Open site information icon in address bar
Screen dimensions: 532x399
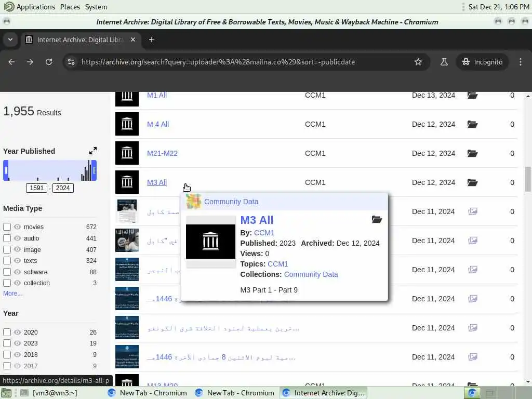point(71,62)
